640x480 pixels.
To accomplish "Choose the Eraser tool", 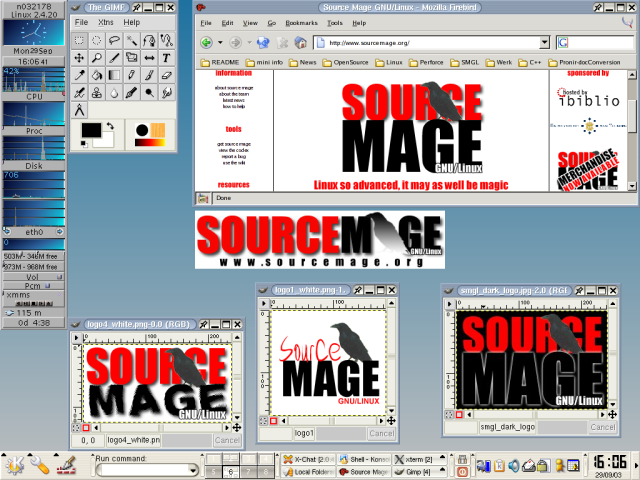I will pos(166,75).
